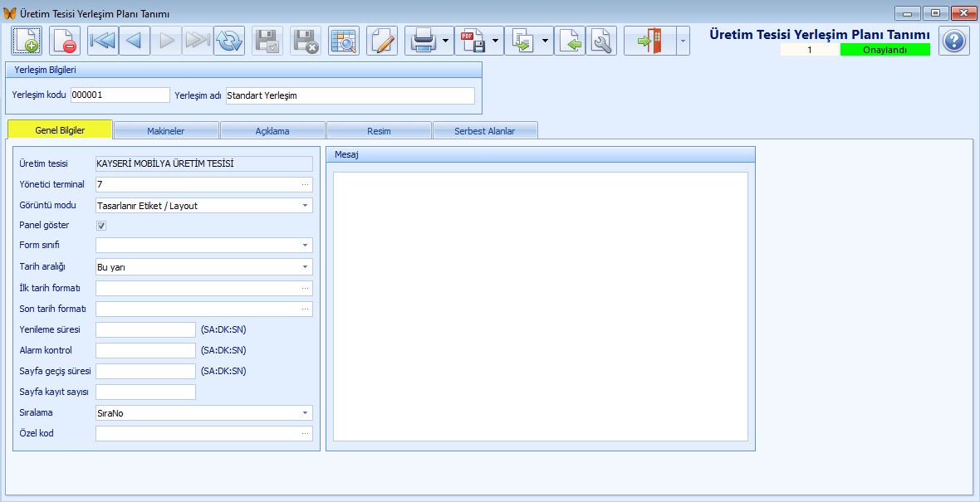
Task: Click the previous record arrow
Action: click(135, 41)
